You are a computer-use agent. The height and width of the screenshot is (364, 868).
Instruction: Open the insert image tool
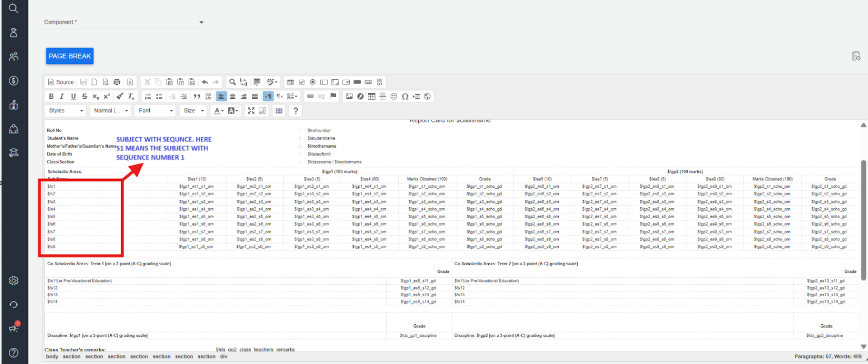[349, 97]
